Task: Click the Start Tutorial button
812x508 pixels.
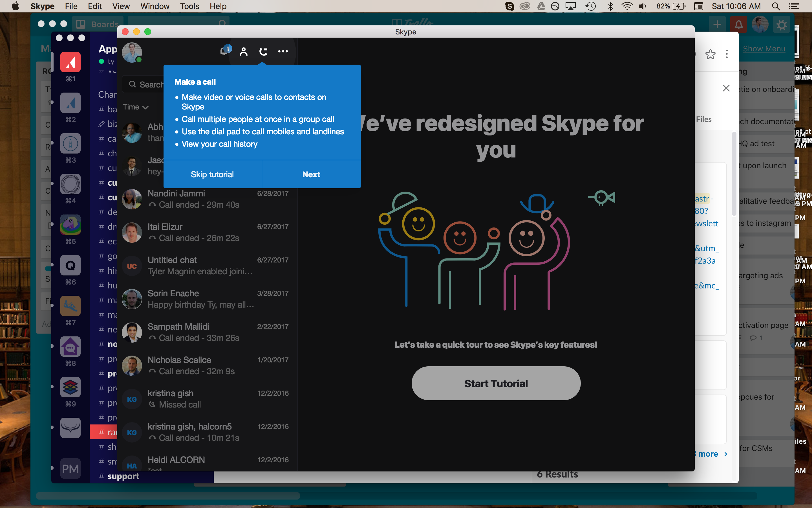Action: (496, 383)
